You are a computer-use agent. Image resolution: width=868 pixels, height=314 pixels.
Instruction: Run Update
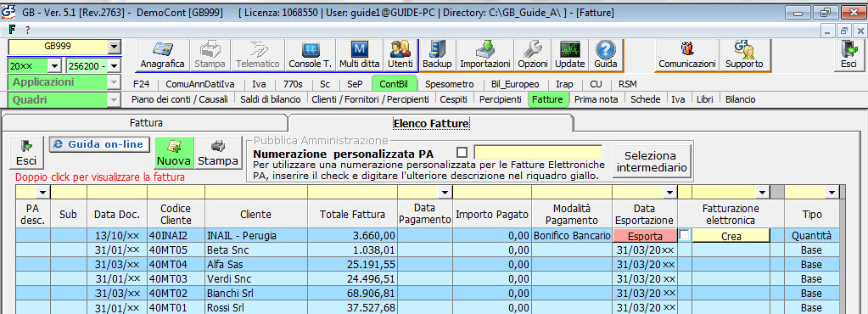pos(569,55)
